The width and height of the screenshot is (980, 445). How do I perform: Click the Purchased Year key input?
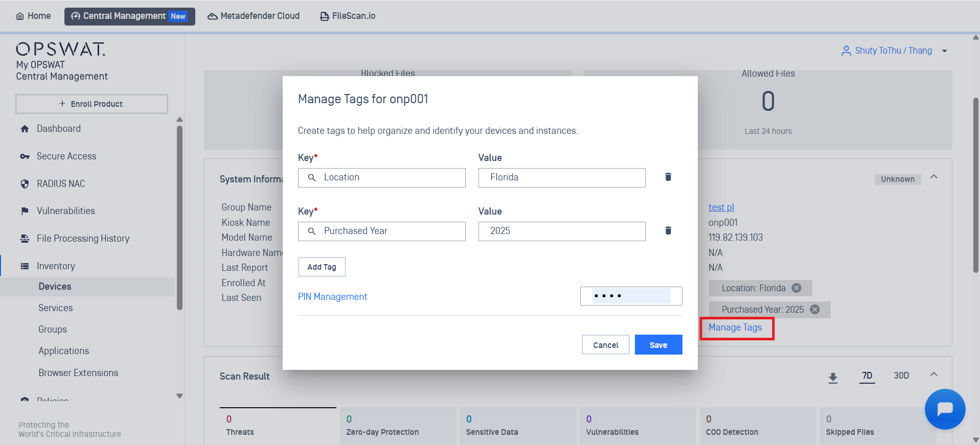(x=382, y=231)
